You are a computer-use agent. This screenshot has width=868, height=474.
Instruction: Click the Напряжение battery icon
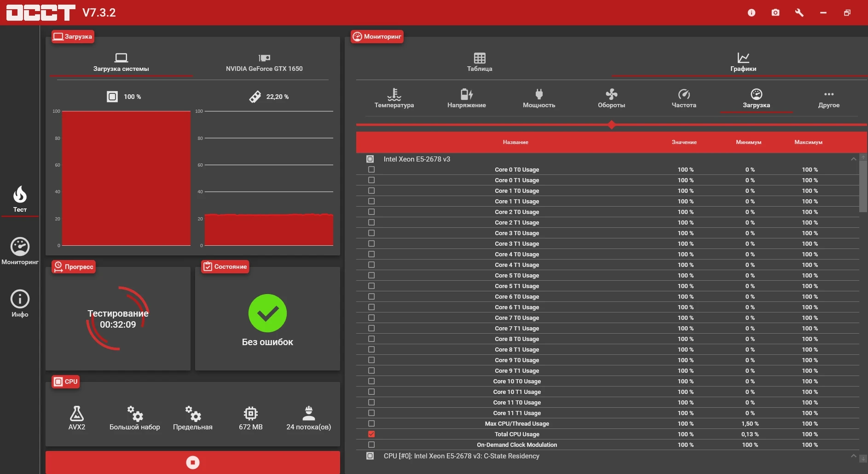pos(467,94)
